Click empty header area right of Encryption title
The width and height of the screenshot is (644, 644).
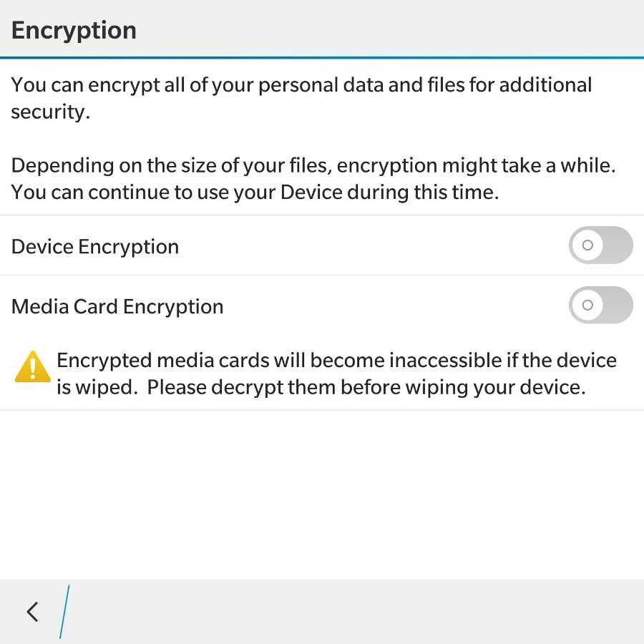pos(394,30)
